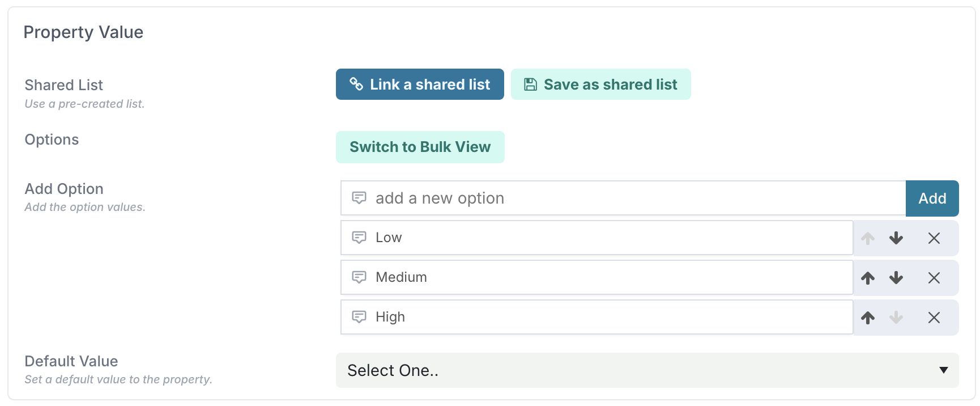Click the disabled up arrow for Low
The width and height of the screenshot is (980, 406).
tap(868, 238)
